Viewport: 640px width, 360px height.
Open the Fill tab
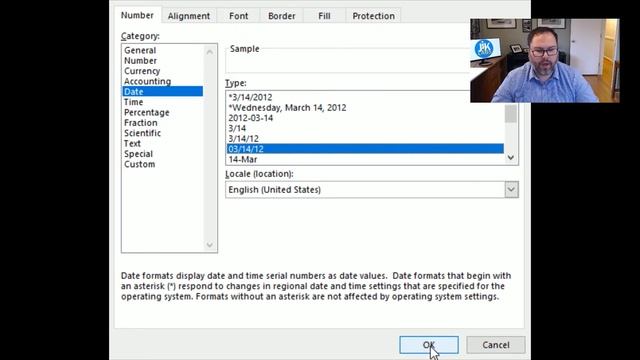[324, 16]
